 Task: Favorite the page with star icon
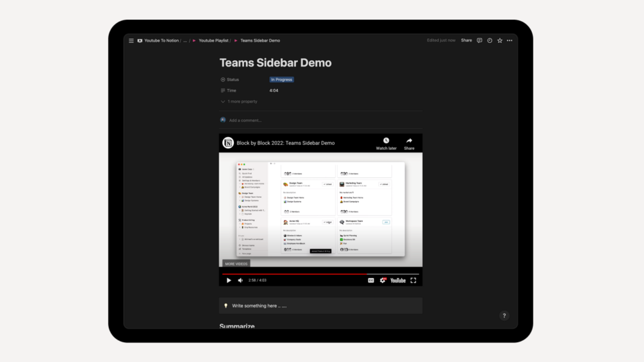pos(500,40)
